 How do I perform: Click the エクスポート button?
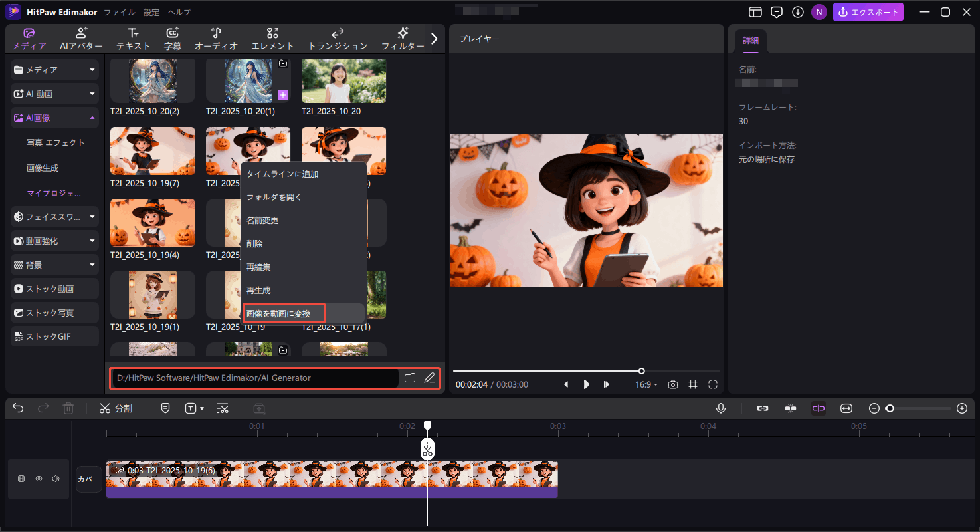click(868, 12)
